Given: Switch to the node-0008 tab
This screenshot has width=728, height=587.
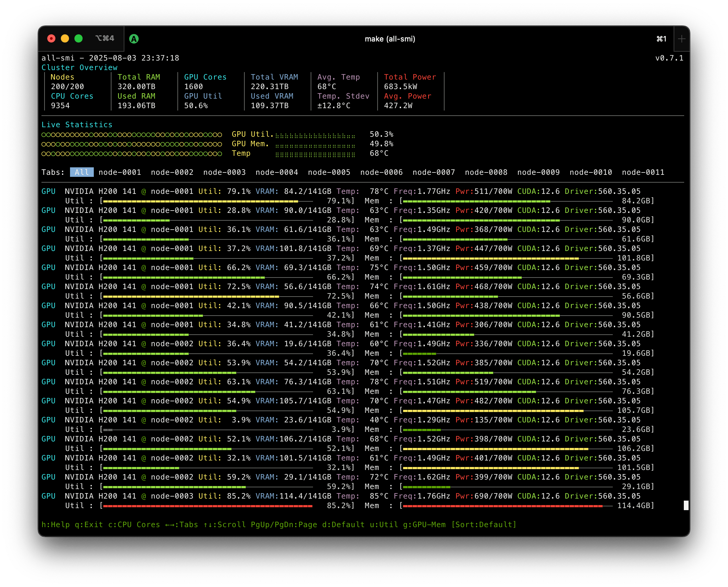Looking at the screenshot, I should click(486, 172).
